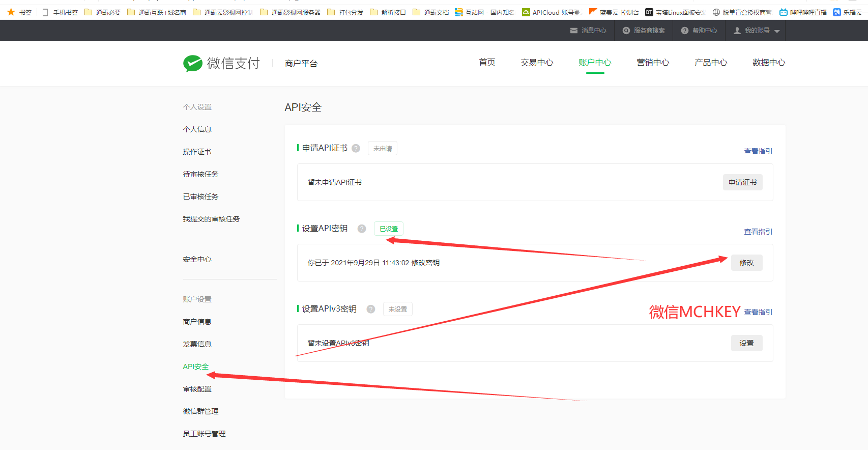Open 查看指引 link for APIv3密钥
The image size is (868, 450).
point(758,312)
